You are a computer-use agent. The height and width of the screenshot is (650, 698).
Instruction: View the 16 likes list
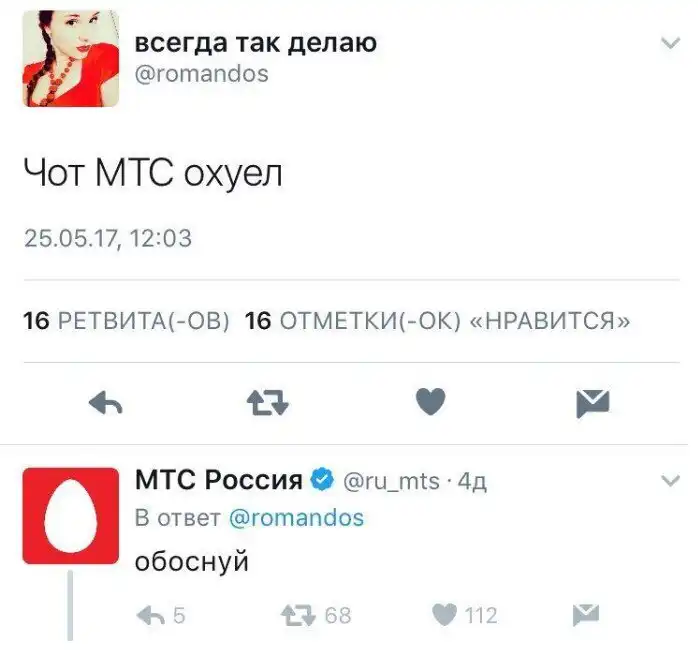pos(438,321)
